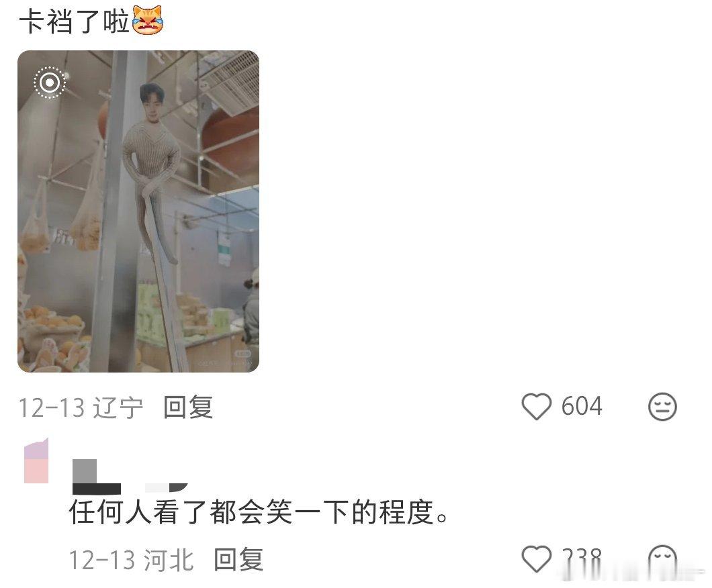Viewport: 712px width, 588px height.
Task: Open the second commenter's avatar
Action: [36, 461]
